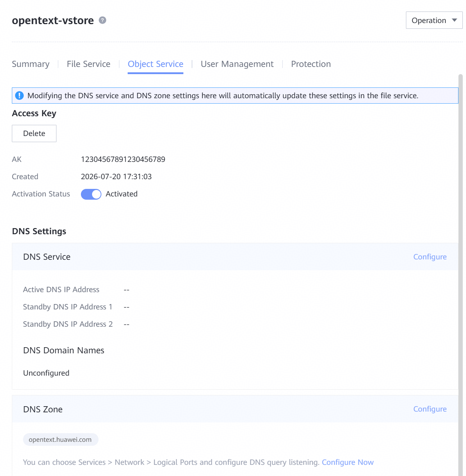The width and height of the screenshot is (466, 476).
Task: Open the Operation dropdown
Action: (x=434, y=20)
